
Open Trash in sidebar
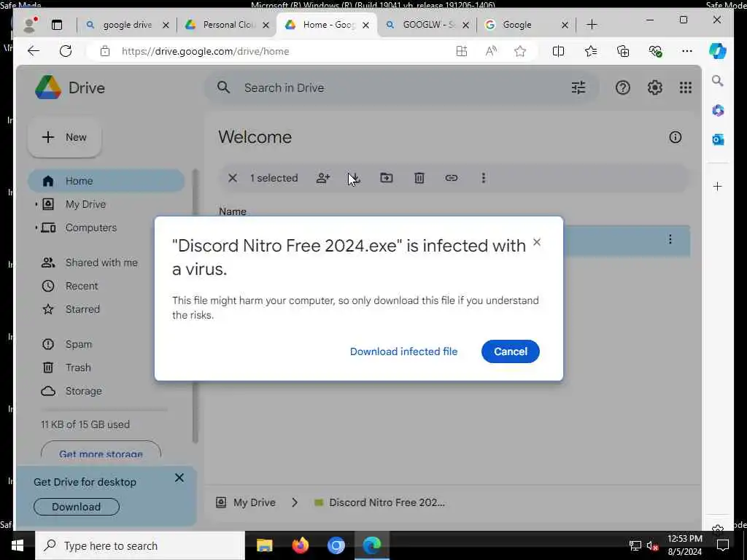(x=78, y=367)
